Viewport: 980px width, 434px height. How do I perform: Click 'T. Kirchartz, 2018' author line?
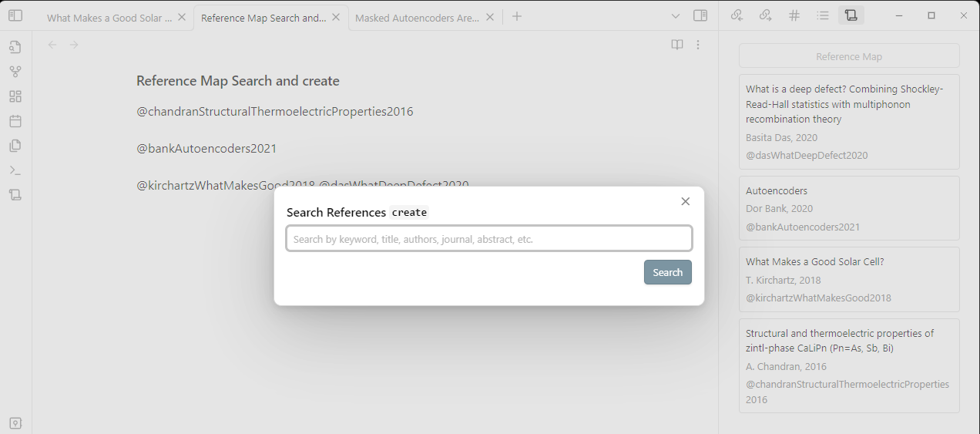pos(784,280)
